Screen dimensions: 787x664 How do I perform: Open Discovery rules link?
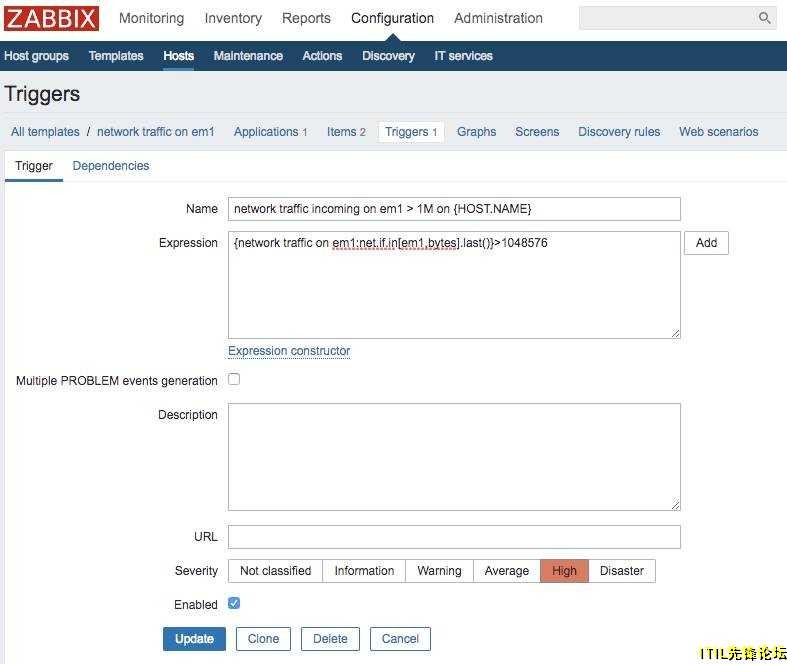(619, 131)
